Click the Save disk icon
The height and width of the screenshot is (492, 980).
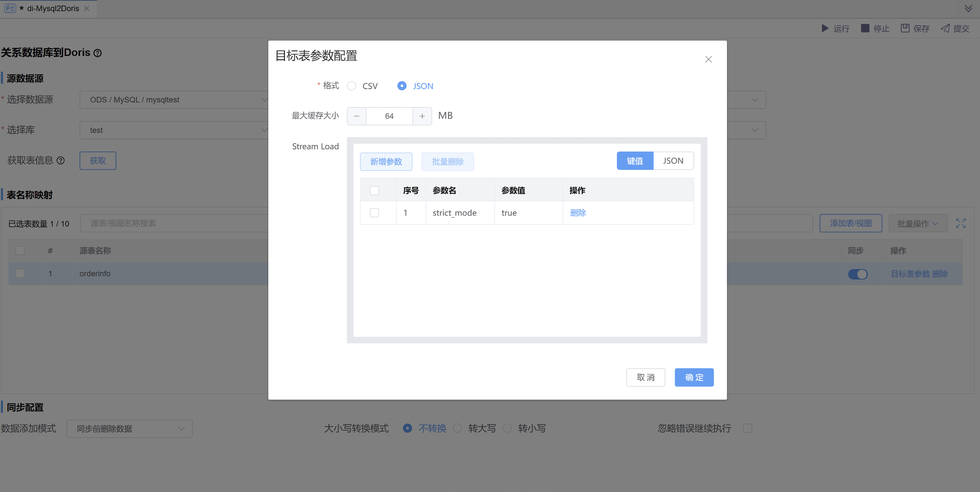click(905, 28)
